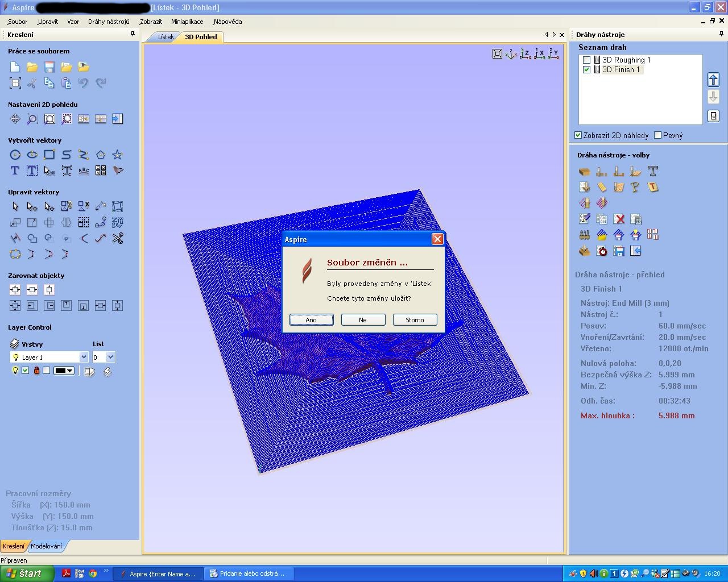The height and width of the screenshot is (582, 728).
Task: Toggle the Pevný checkbox
Action: 658,135
